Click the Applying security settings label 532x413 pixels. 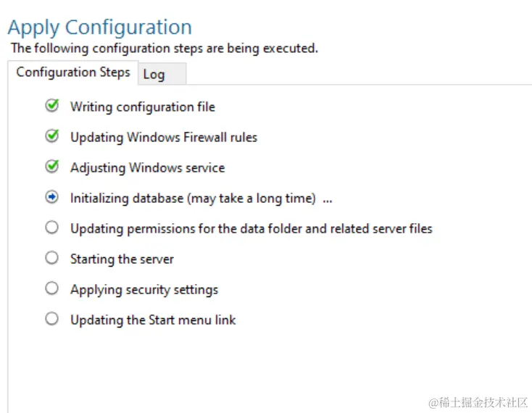click(144, 290)
